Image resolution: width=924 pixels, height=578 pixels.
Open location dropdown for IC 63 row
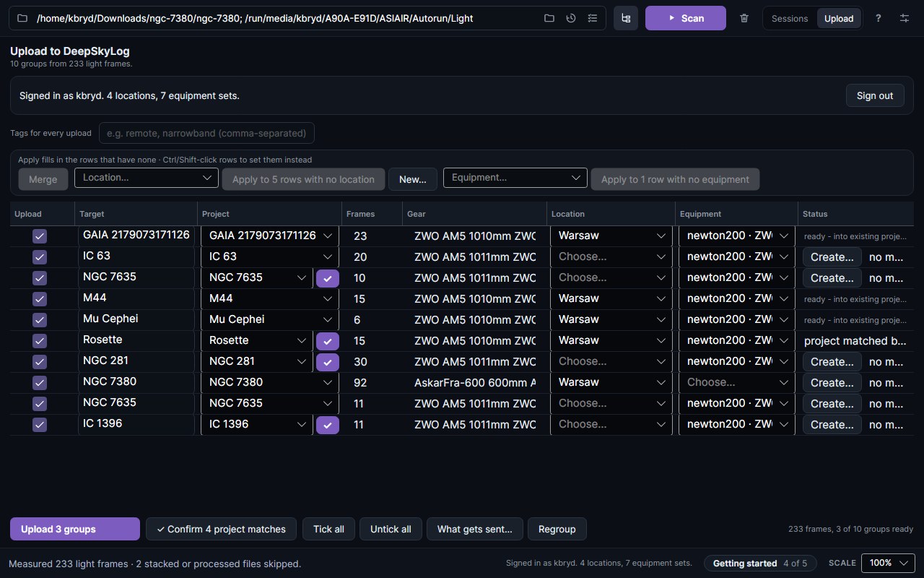click(x=611, y=256)
